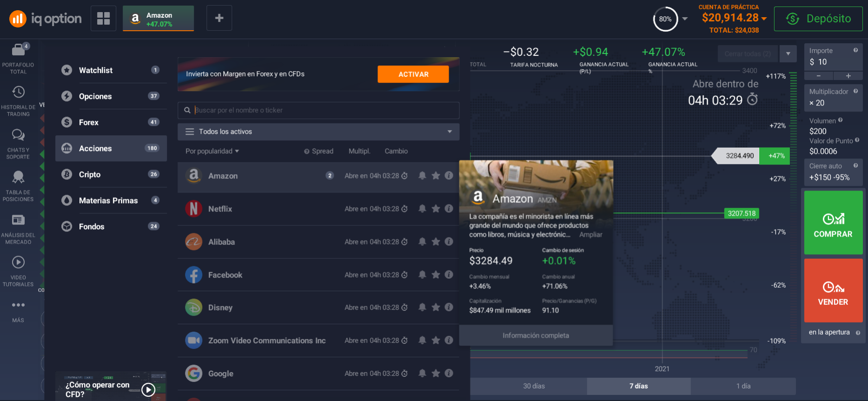
Task: Add a new asset tab with plus
Action: pos(219,18)
